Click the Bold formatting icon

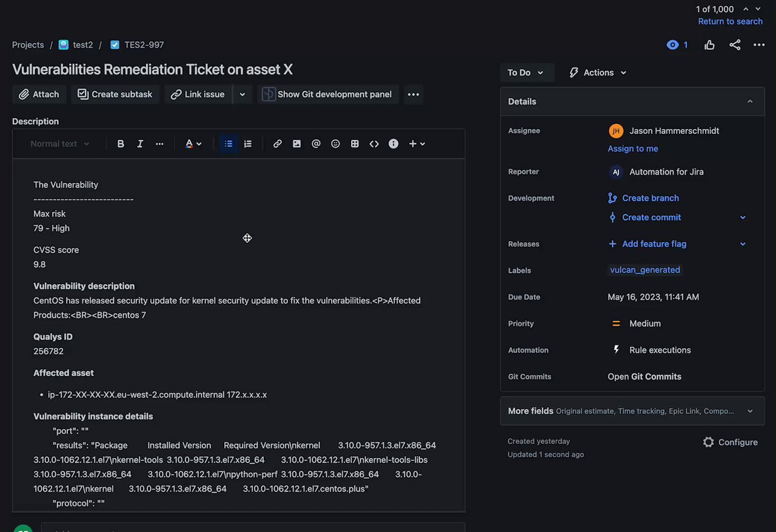tap(121, 144)
